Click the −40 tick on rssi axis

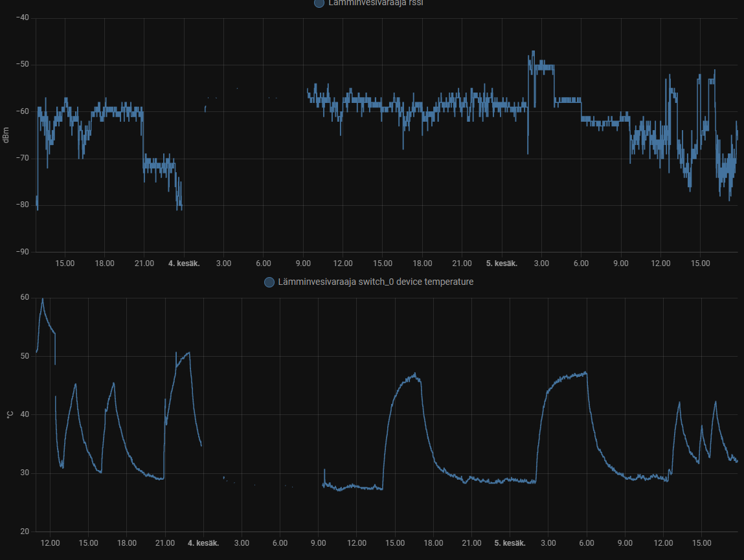[21, 17]
